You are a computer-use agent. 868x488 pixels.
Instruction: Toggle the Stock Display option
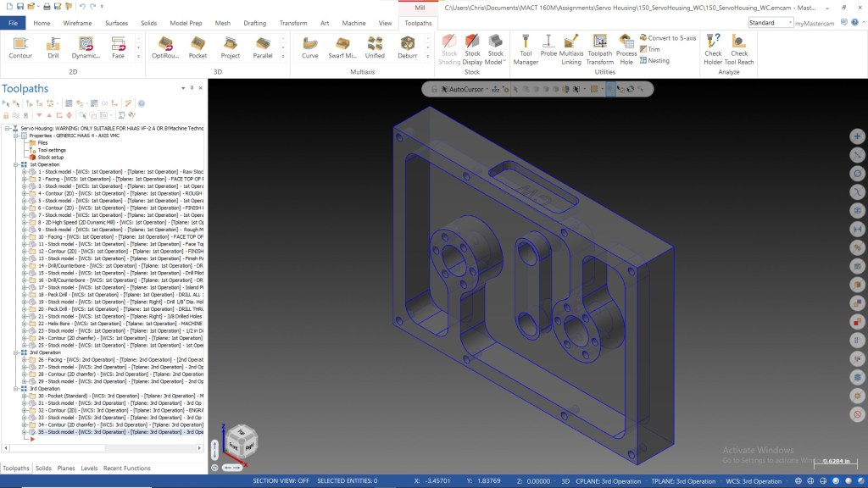[x=472, y=49]
